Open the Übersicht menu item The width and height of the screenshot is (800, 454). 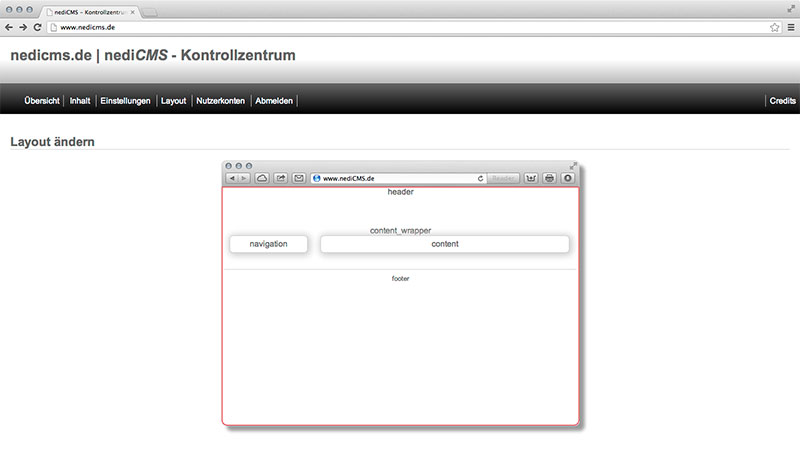(42, 101)
